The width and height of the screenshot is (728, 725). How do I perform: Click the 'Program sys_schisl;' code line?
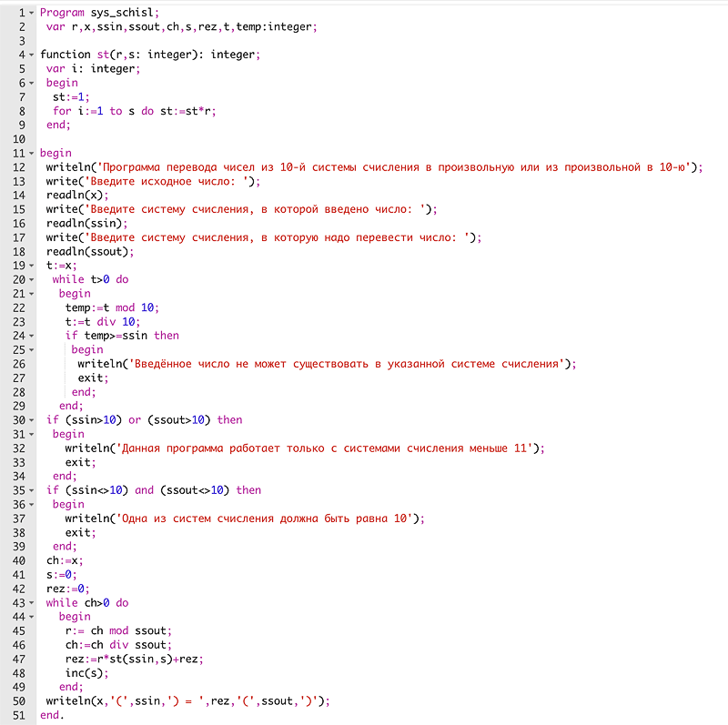pos(99,13)
